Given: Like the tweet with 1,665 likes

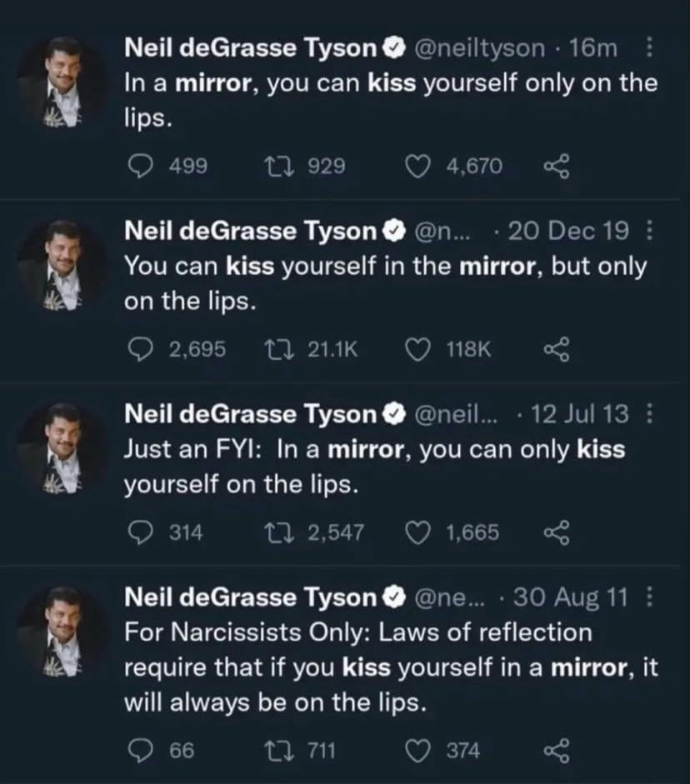Looking at the screenshot, I should point(418,533).
